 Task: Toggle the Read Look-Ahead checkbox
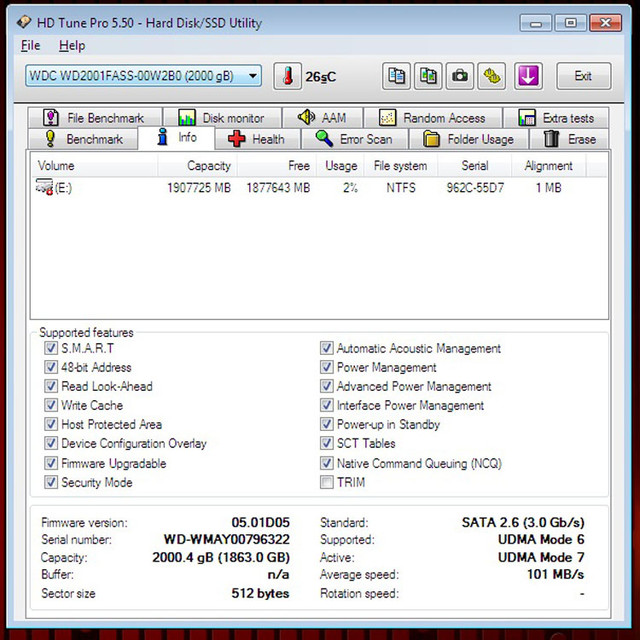(51, 386)
